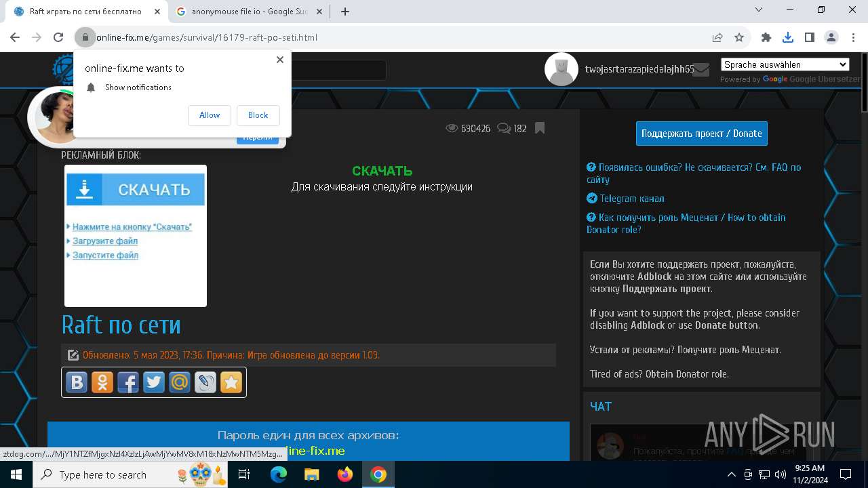This screenshot has height=488, width=868.
Task: Reload the current page
Action: click(58, 37)
